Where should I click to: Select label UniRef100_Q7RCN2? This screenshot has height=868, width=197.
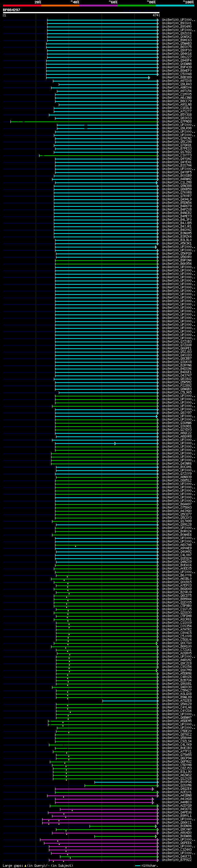176,139
